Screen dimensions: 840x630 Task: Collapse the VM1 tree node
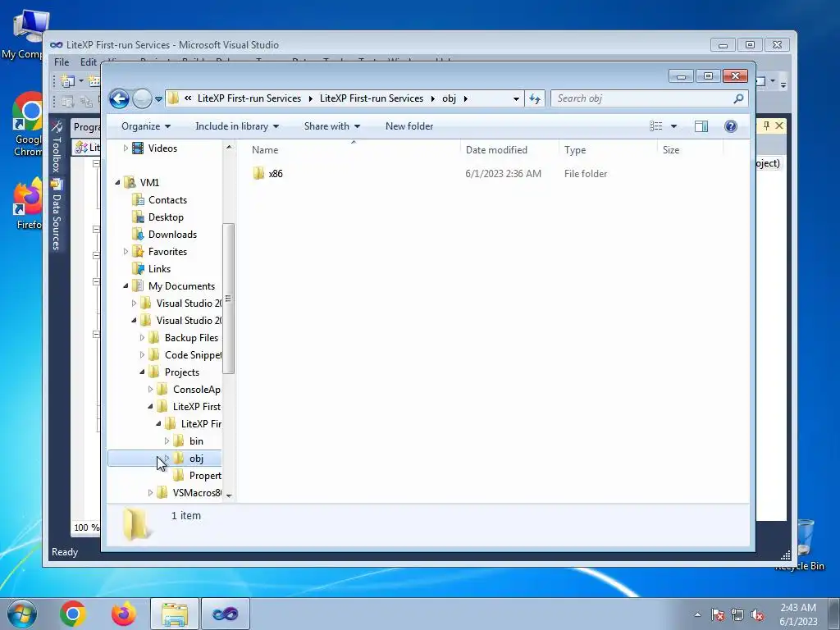117,183
